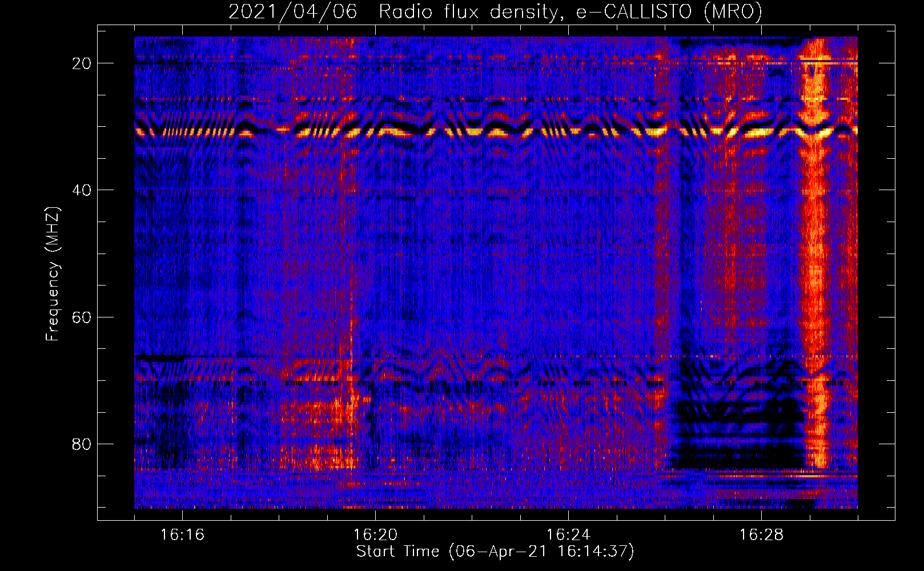
Task: Click the bright vertical radio burst near 16:29
Action: click(x=815, y=254)
